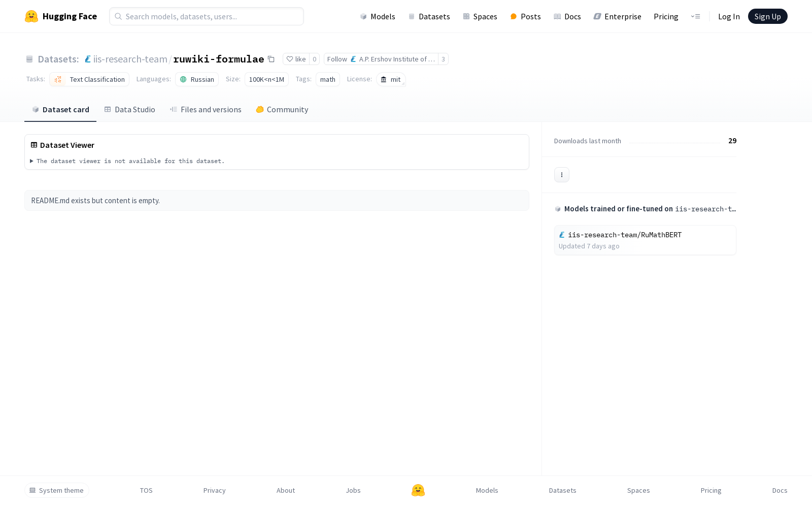Click the Datasets breadcrumb label

coord(58,59)
